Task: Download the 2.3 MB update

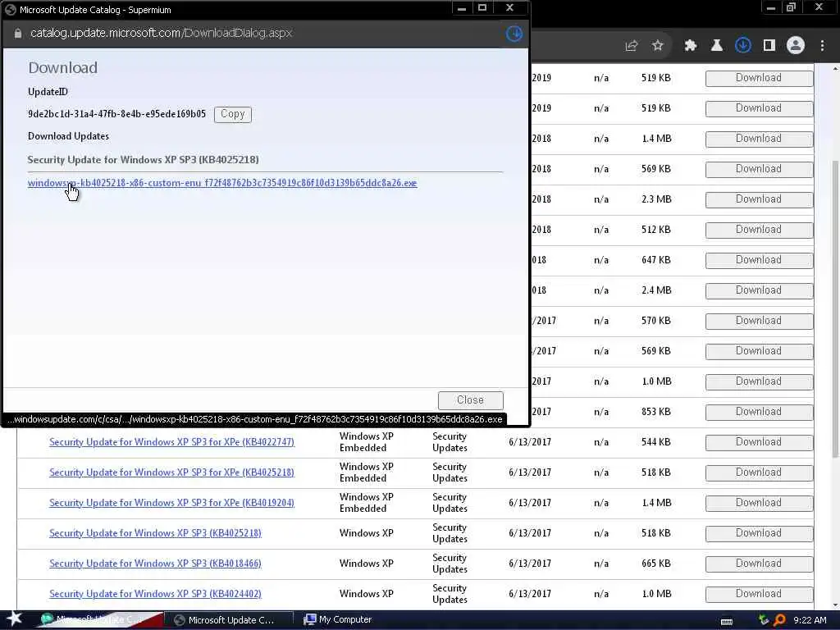Action: coord(759,199)
